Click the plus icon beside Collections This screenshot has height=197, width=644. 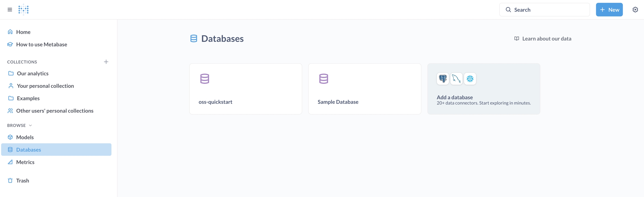[106, 62]
